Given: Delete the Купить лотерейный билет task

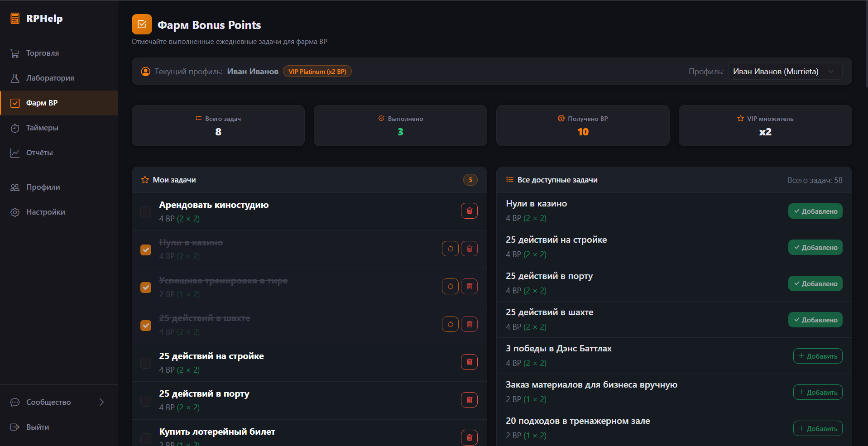Looking at the screenshot, I should [x=469, y=437].
